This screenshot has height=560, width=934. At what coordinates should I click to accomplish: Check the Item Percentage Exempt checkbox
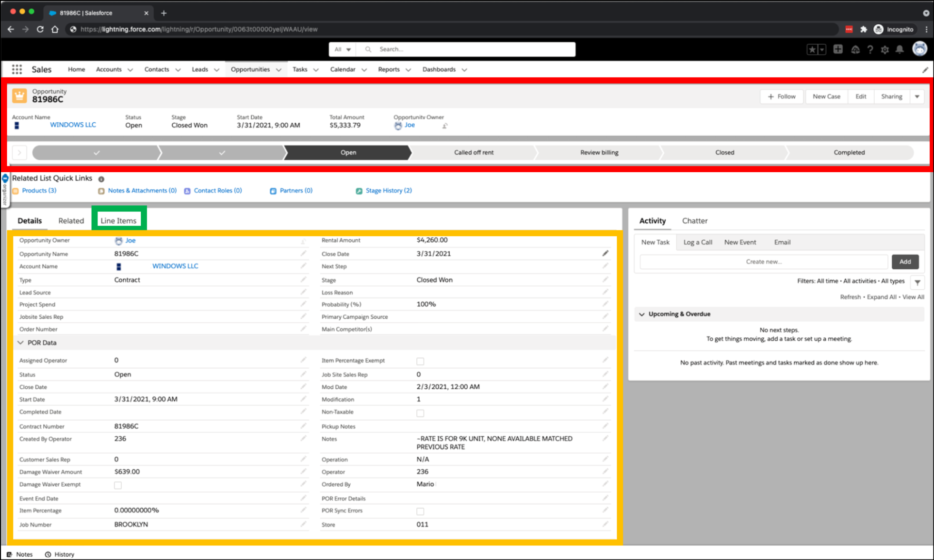420,361
